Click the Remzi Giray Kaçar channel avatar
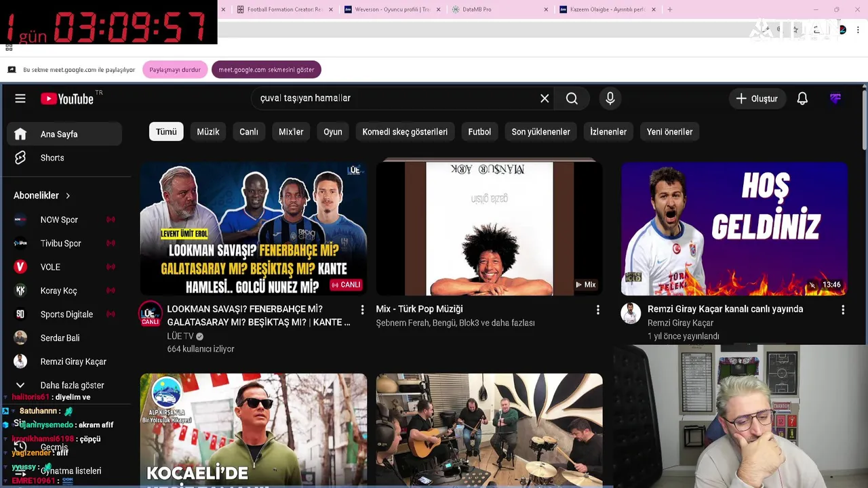Viewport: 868px width, 488px height. click(631, 313)
